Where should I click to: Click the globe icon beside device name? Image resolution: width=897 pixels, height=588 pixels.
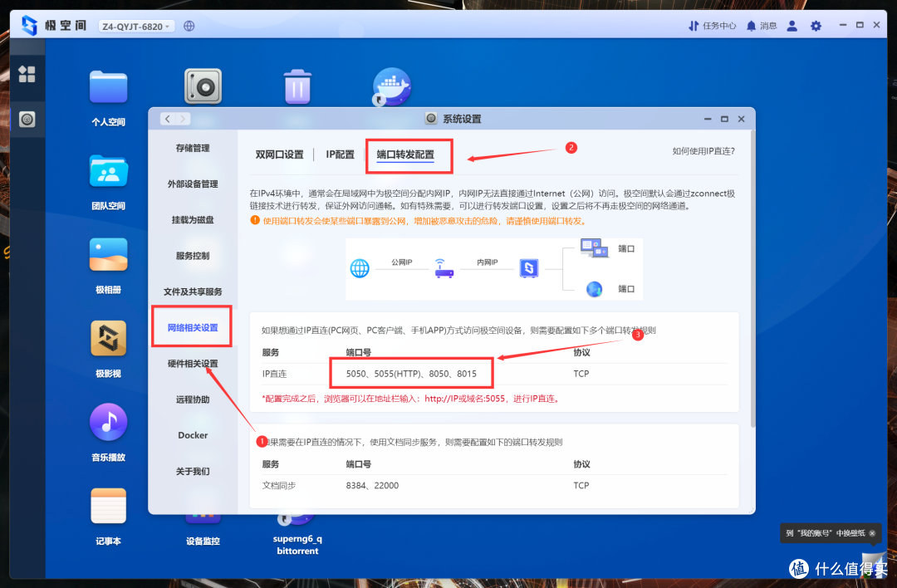point(189,26)
